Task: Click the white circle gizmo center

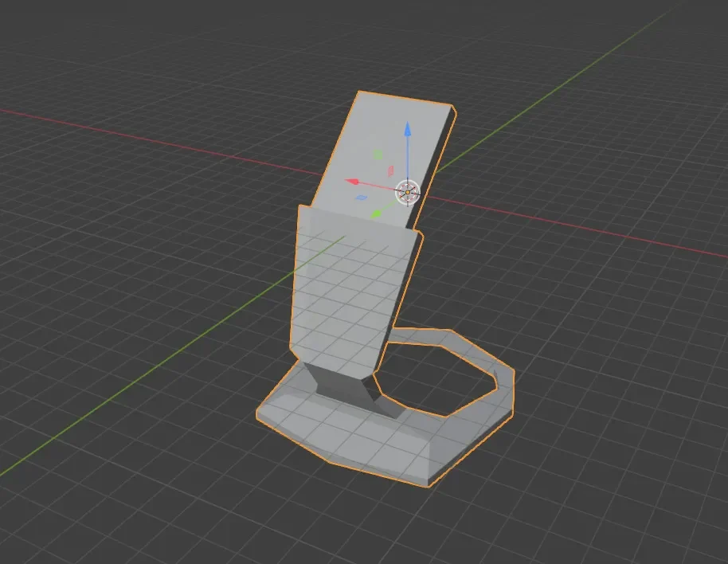Action: tap(408, 192)
